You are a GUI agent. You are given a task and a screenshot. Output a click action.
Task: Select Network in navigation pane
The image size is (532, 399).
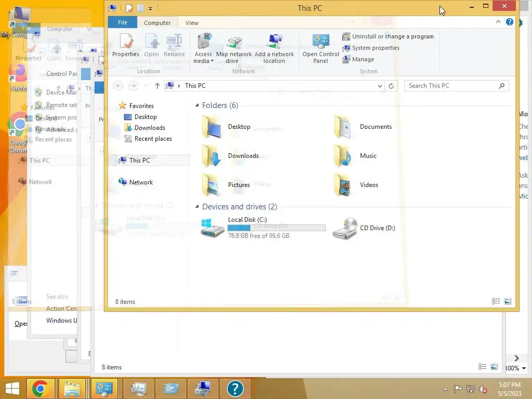(x=136, y=182)
